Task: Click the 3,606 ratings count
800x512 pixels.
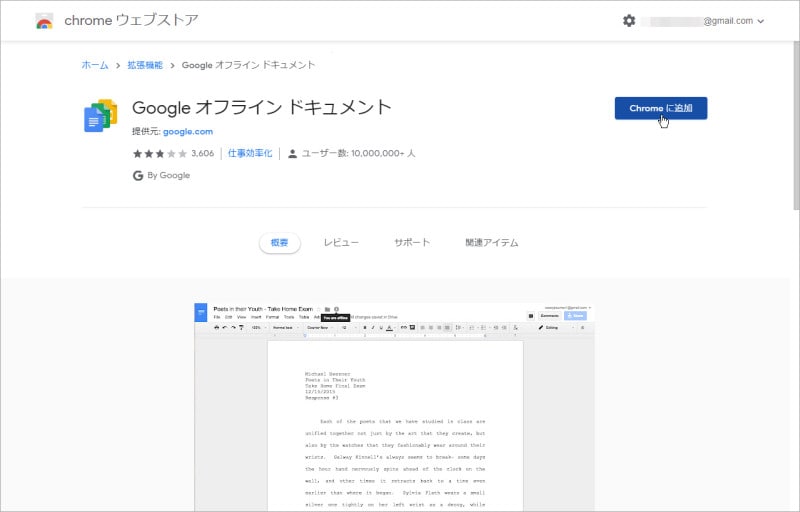Action: (x=203, y=154)
